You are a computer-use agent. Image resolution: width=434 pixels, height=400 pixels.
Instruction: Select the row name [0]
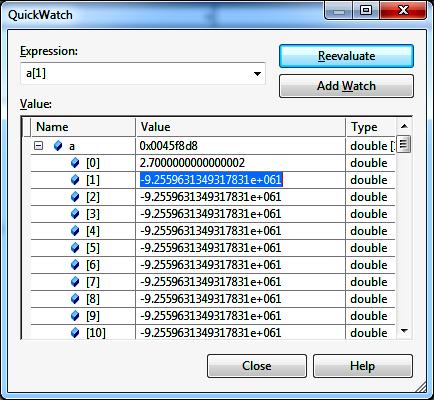[x=93, y=163]
